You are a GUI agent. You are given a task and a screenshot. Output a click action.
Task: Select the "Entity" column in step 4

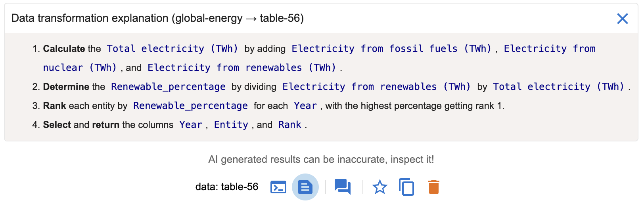[x=231, y=125]
